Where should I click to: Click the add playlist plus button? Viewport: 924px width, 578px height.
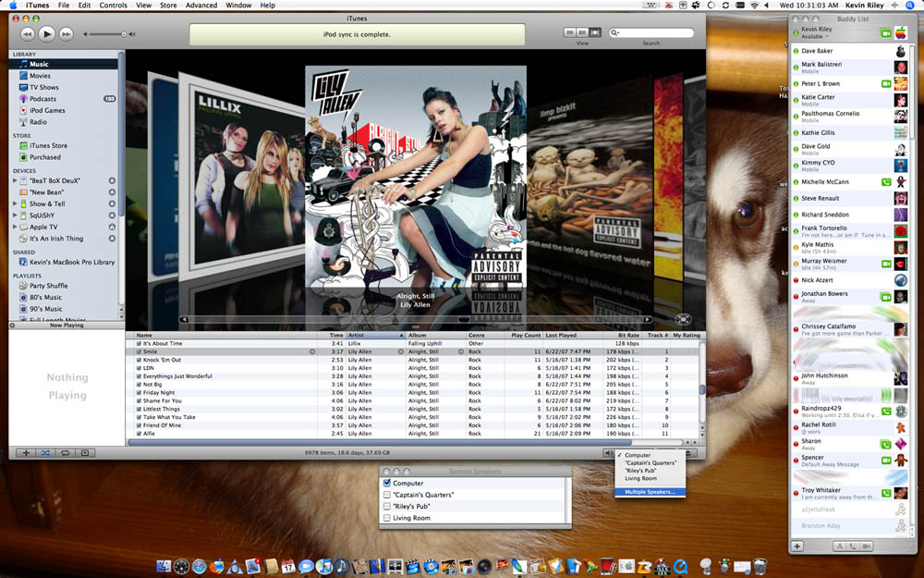26,453
